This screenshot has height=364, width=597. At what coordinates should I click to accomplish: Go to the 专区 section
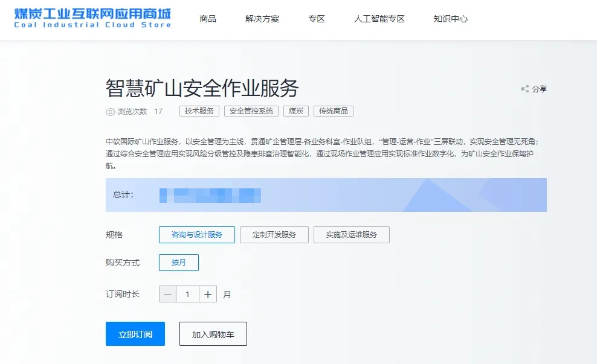[317, 19]
